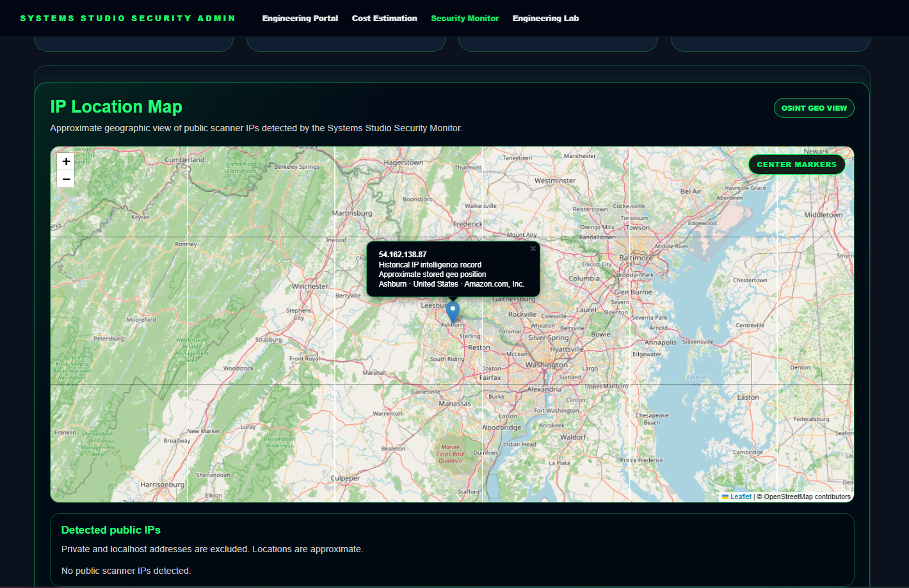Click Systems Studio Security Admin logo text
Viewport: 909px width, 588px height.
(x=128, y=19)
